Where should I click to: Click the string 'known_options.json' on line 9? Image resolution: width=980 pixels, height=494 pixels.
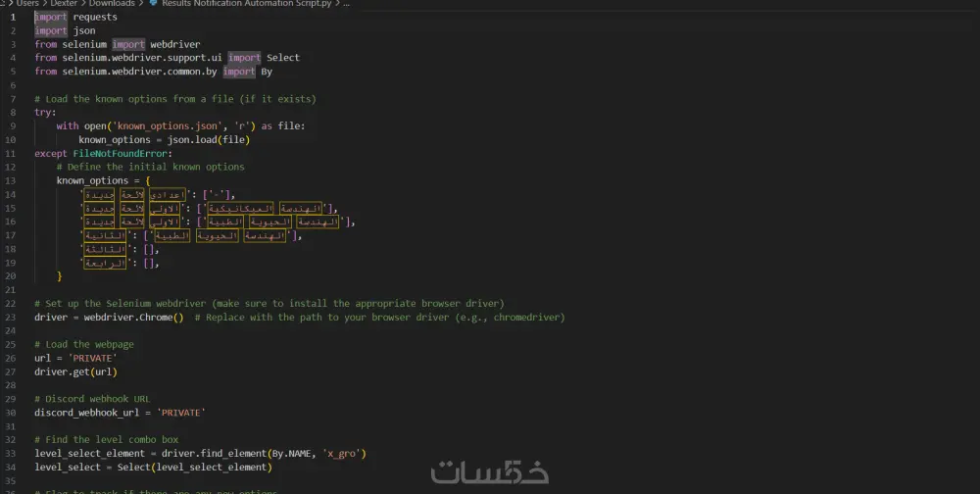tap(167, 126)
